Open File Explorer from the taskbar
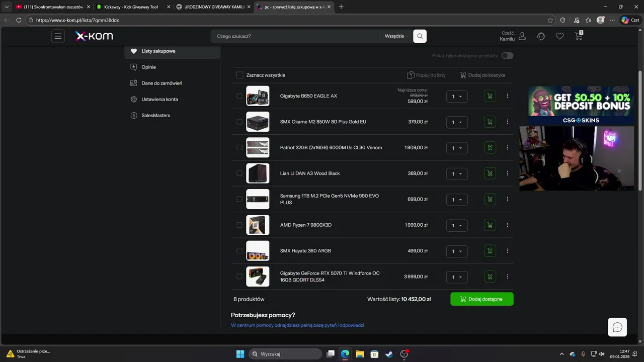 (x=360, y=354)
